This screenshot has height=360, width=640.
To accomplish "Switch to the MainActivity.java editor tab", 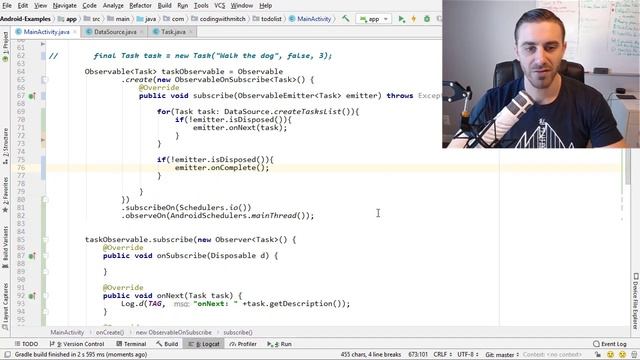I will coord(46,32).
